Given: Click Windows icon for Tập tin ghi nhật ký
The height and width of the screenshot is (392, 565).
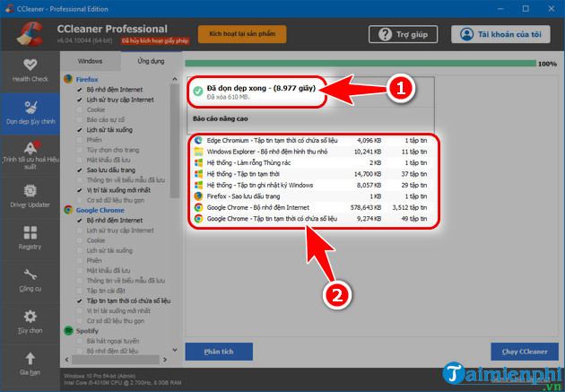Looking at the screenshot, I should click(x=198, y=185).
